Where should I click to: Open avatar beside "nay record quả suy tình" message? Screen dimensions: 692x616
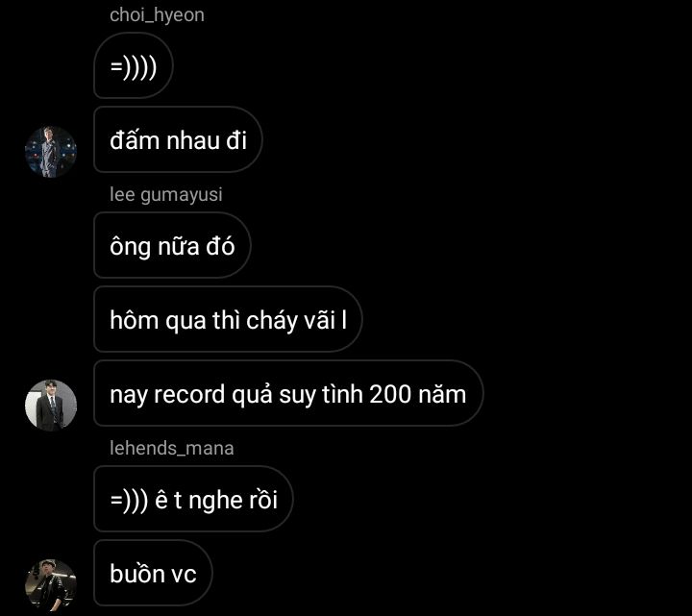coord(51,406)
